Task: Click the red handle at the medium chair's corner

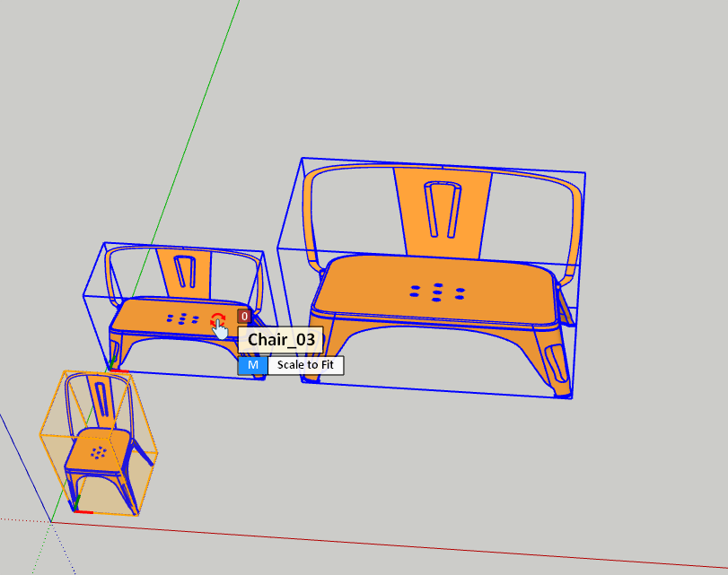Action: (118, 370)
